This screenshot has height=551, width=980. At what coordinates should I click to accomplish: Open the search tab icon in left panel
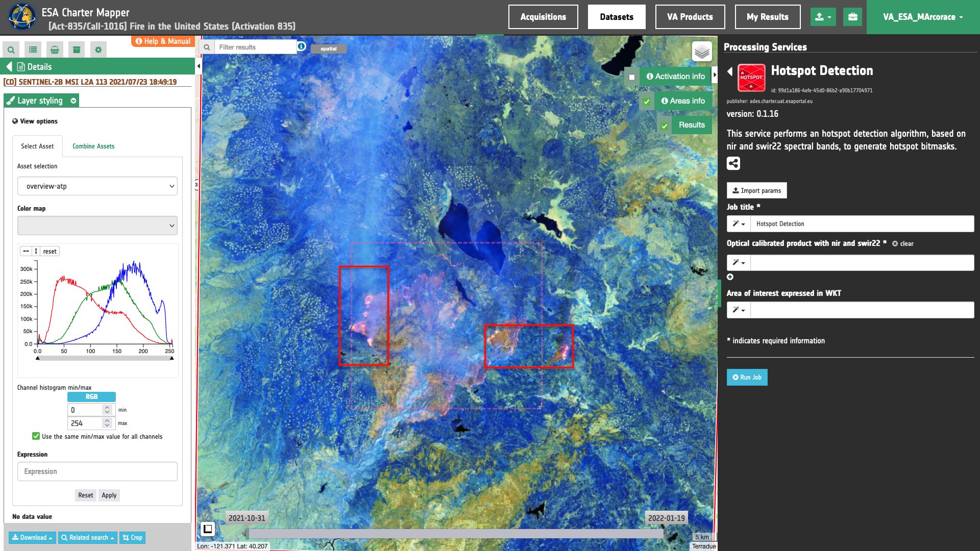tap(11, 50)
